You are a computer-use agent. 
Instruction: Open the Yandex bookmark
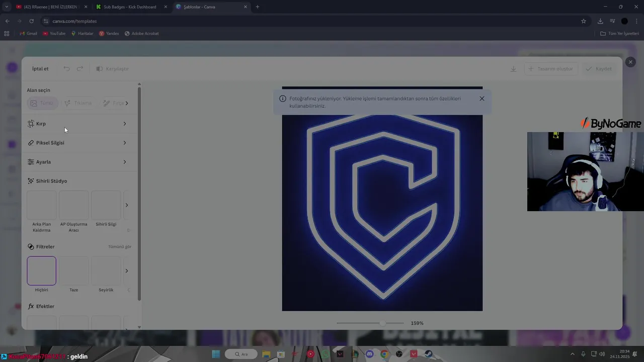tap(109, 34)
